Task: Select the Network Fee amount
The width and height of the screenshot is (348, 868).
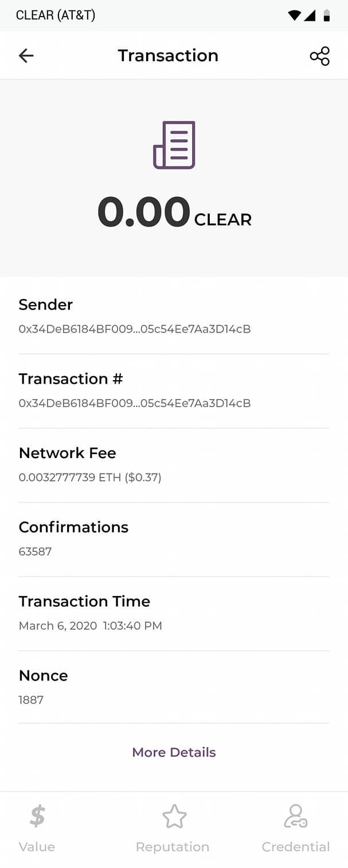Action: coord(90,478)
